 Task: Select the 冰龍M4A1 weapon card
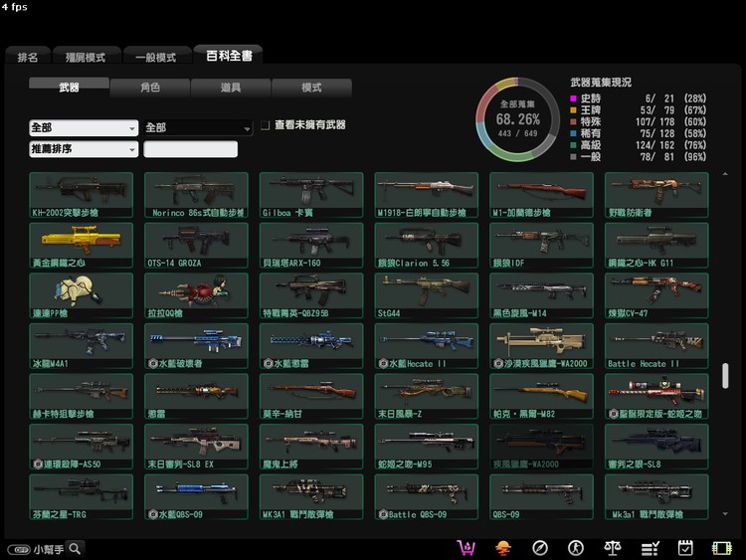81,346
